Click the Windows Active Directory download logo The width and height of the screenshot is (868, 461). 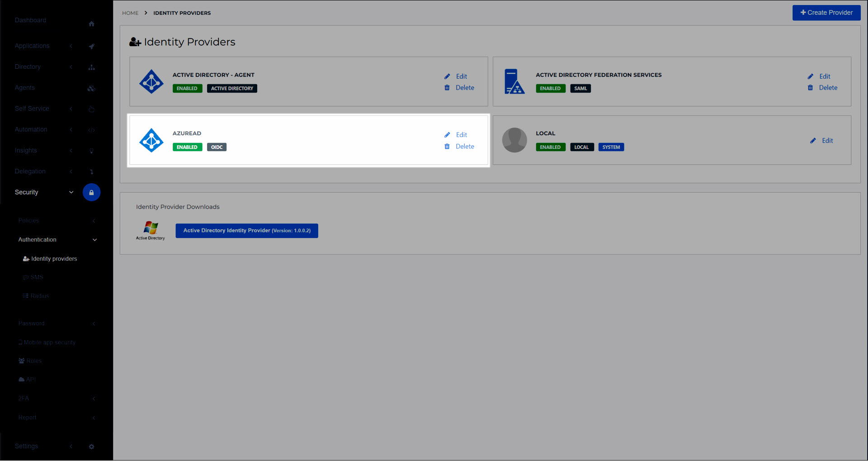(151, 231)
